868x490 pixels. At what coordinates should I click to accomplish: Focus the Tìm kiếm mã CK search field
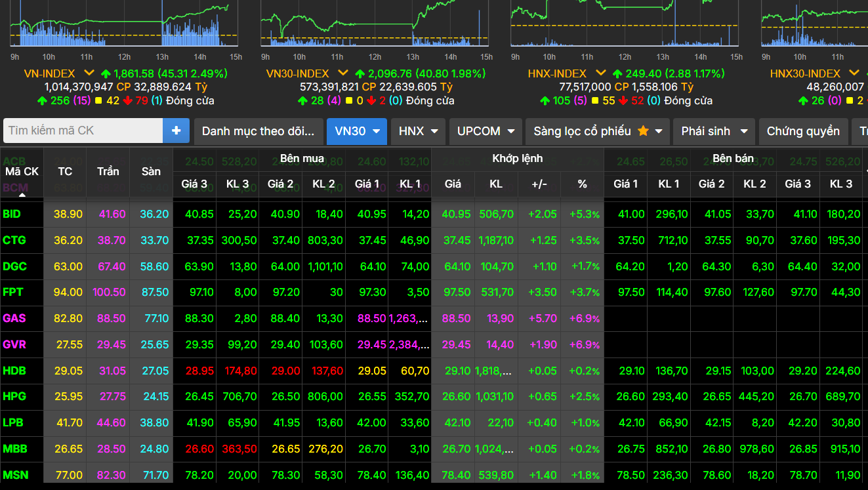(x=84, y=131)
